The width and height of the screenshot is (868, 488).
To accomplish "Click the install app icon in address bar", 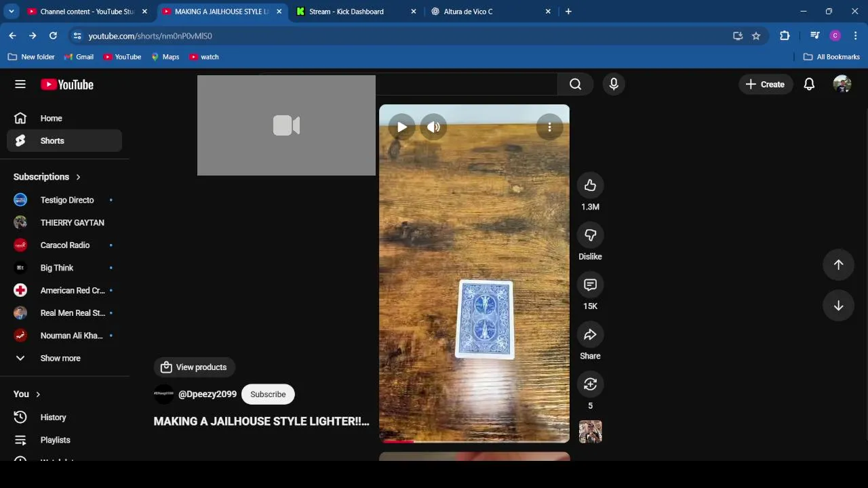I will click(x=738, y=36).
